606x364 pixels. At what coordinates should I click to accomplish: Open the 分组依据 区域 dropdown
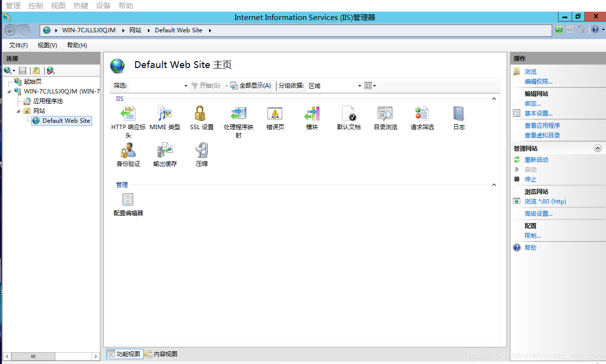click(x=335, y=86)
